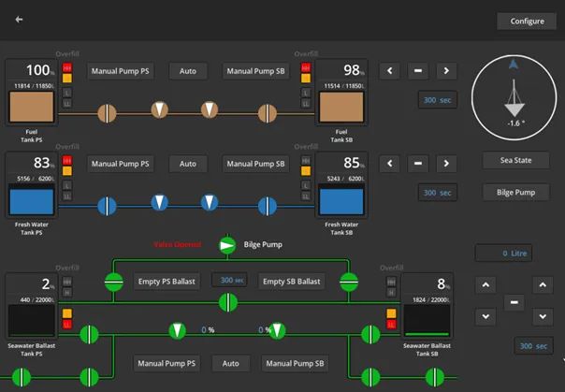Click the Fresh Water Tank SB level indicator
565x392 pixels.
tap(341, 199)
